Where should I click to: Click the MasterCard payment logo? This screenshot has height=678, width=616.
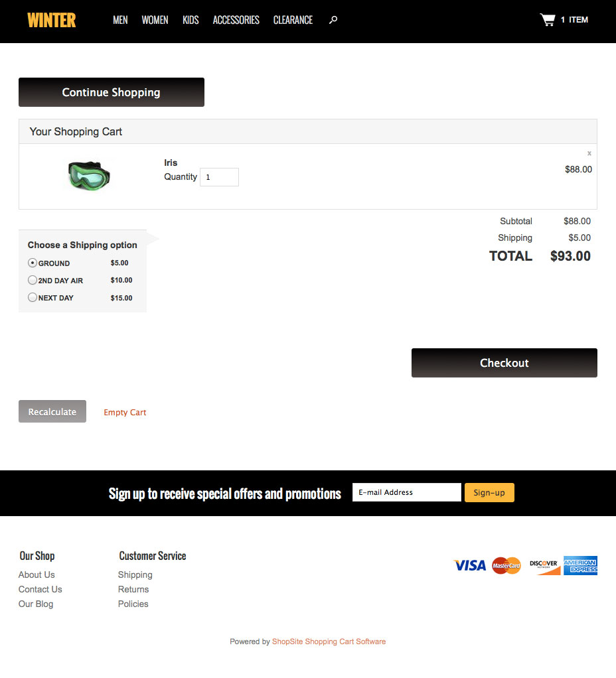(x=506, y=565)
